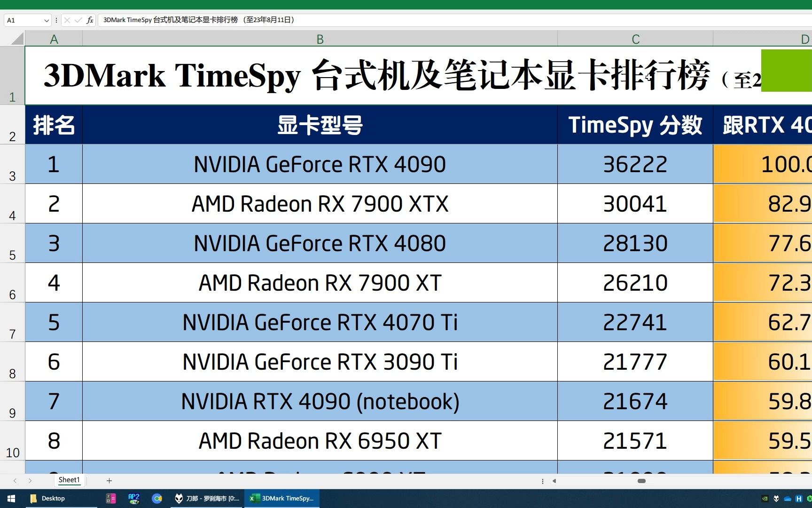Click the sheet tab bar split handle dots

[543, 481]
